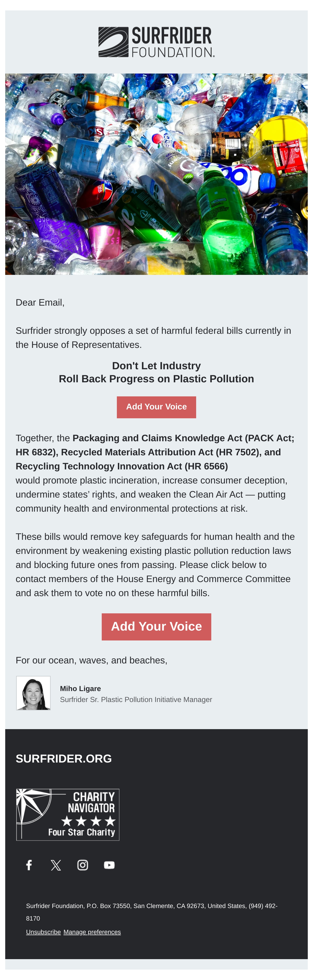
Task: Click the small Add Your Voice button
Action: [x=156, y=407]
